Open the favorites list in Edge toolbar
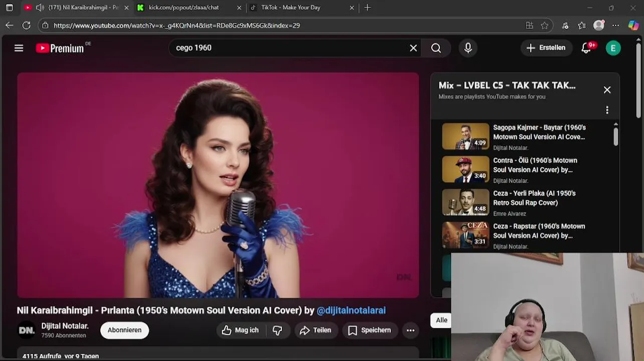This screenshot has width=644, height=361. (582, 25)
